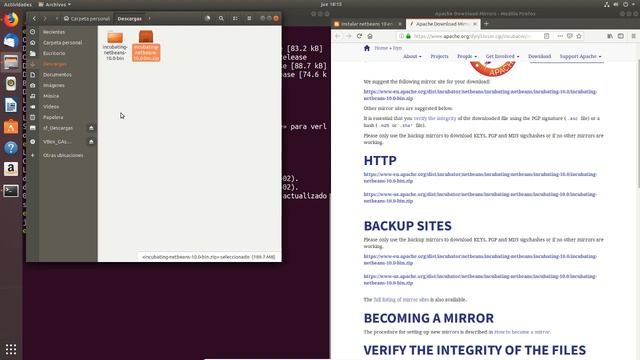
Task: Open the verify the integrity link
Action: coord(435,118)
